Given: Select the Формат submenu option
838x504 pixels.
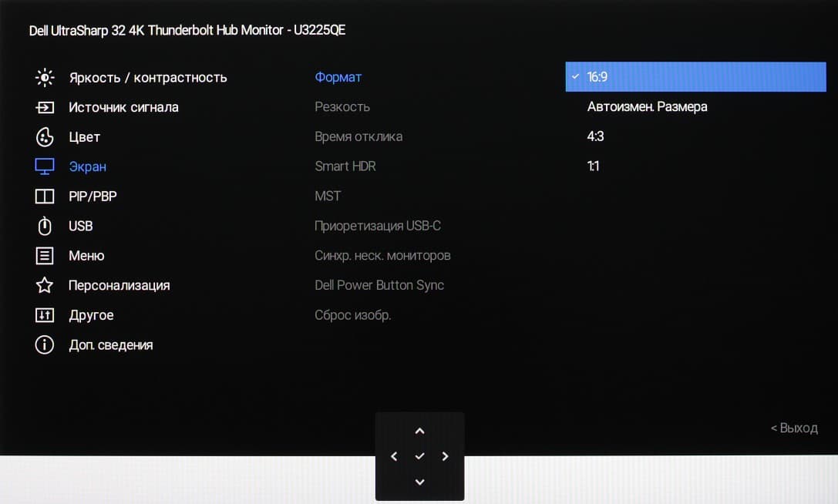Looking at the screenshot, I should tap(338, 77).
